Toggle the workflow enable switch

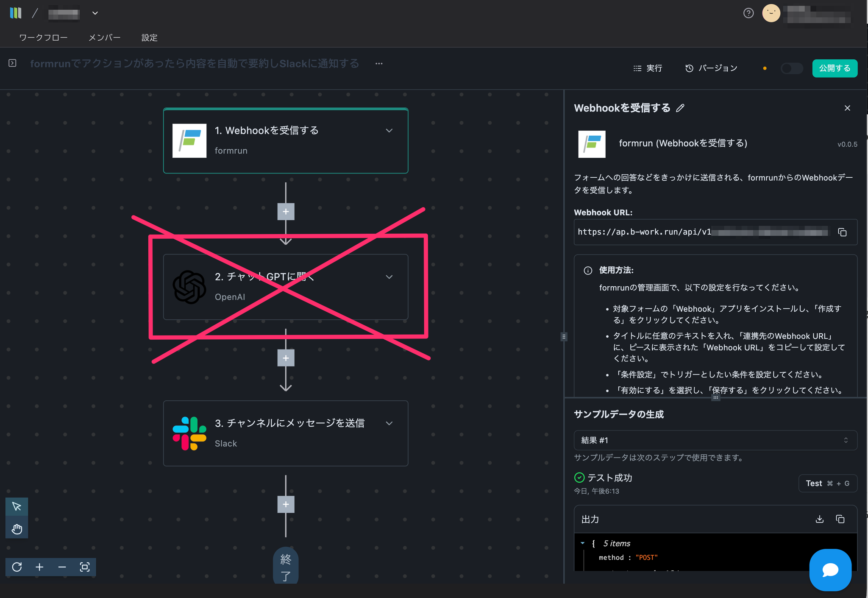click(791, 68)
